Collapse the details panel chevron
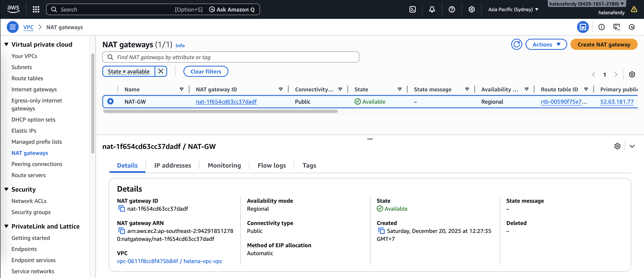 pos(632,146)
